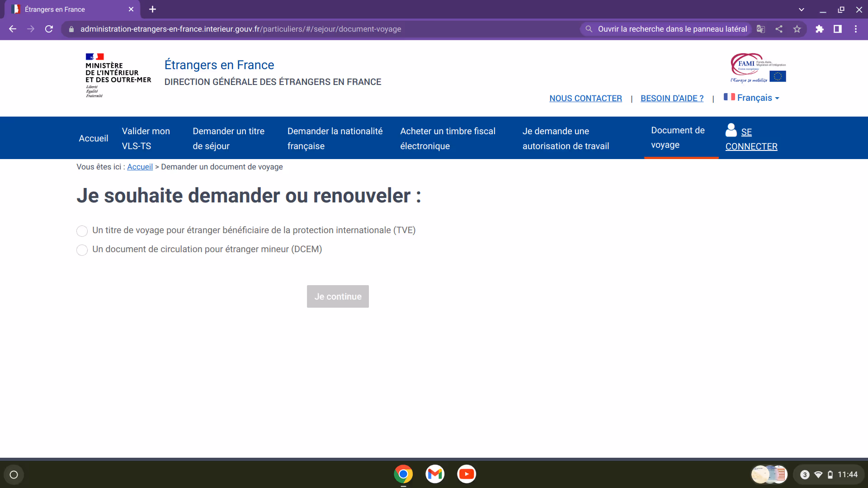
Task: Click the translate page icon in address bar
Action: (761, 29)
